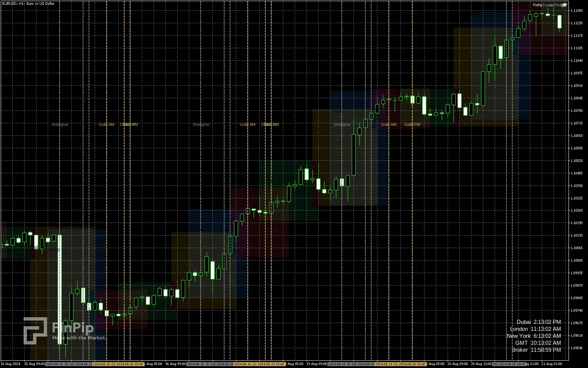Select the GMT 10:13:02 AM clock row

point(538,343)
